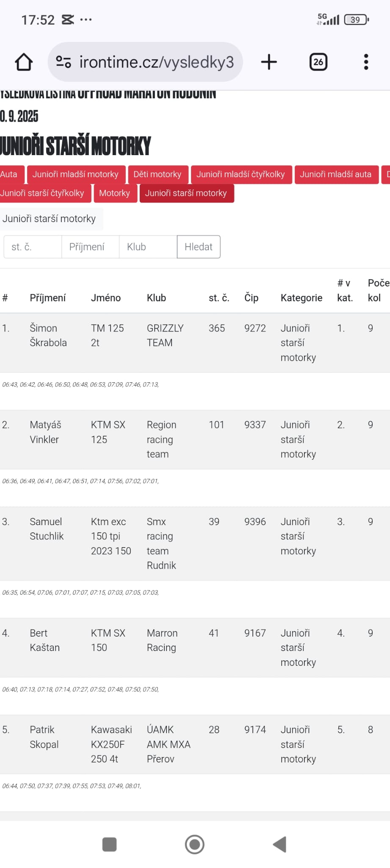The width and height of the screenshot is (390, 868).
Task: Open tab switcher showing 26 tabs
Action: point(318,62)
